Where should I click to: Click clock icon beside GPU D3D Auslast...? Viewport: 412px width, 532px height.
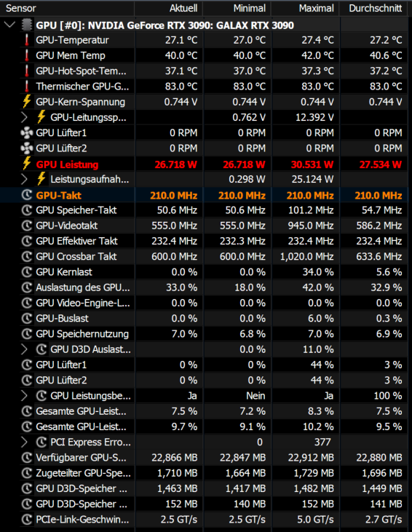(x=41, y=349)
